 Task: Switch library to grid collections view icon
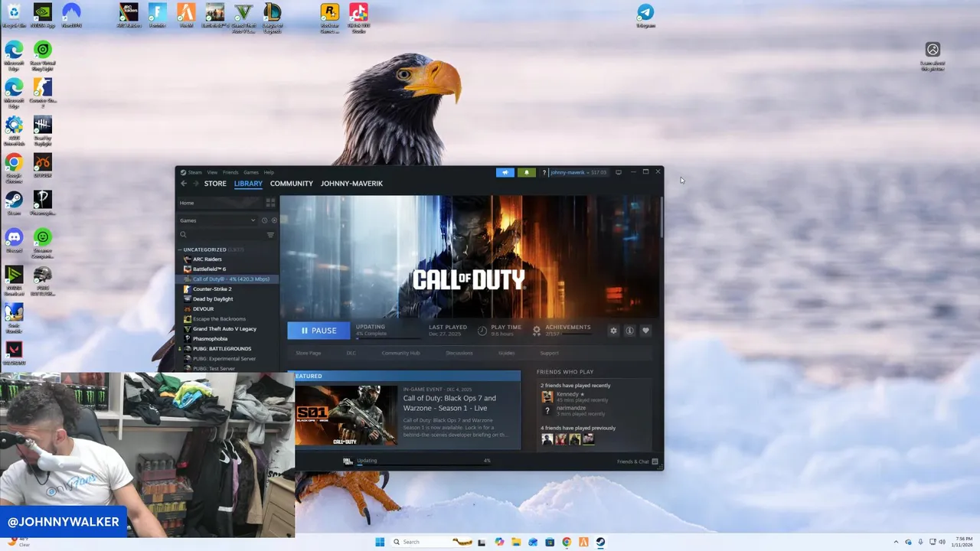pyautogui.click(x=270, y=203)
